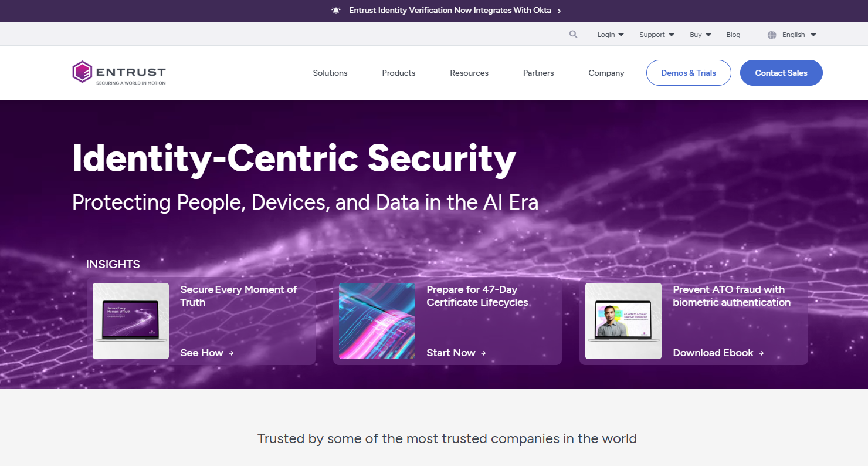
Task: Click the bell icon in announcement banner
Action: [x=336, y=11]
